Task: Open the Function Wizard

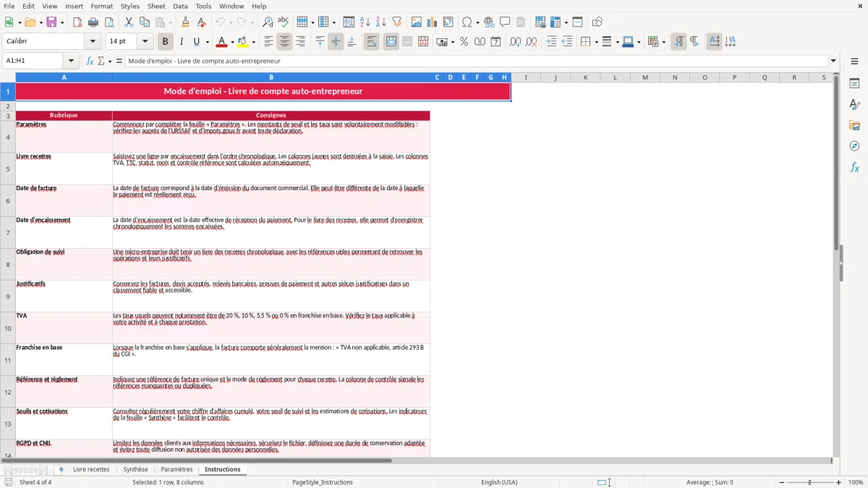Action: point(90,61)
